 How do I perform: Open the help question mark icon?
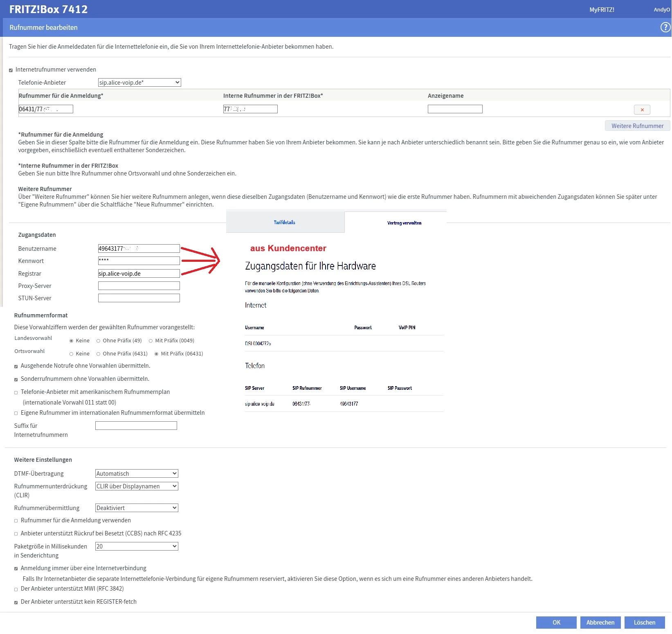pos(665,27)
